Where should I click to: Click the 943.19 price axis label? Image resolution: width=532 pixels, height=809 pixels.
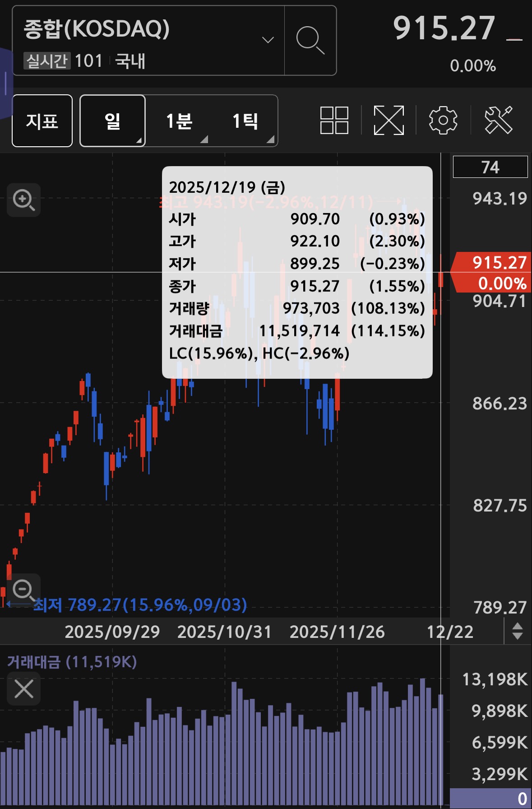pyautogui.click(x=500, y=199)
